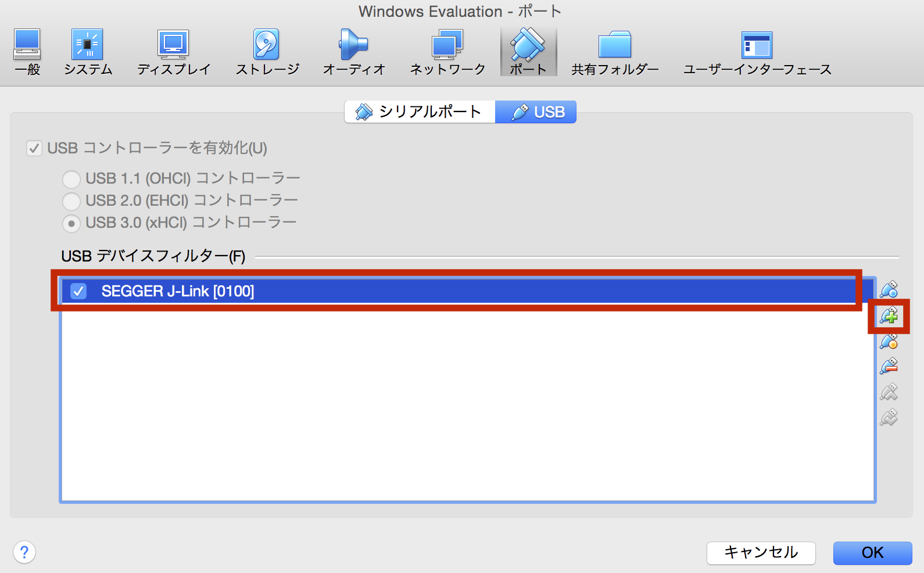Screen dimensions: 924x573
Task: Click the キャンセル button
Action: coord(761,553)
